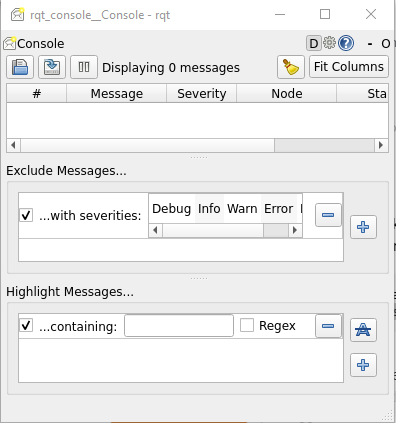Enable the Regex checkbox
The height and width of the screenshot is (423, 396).
tap(247, 325)
